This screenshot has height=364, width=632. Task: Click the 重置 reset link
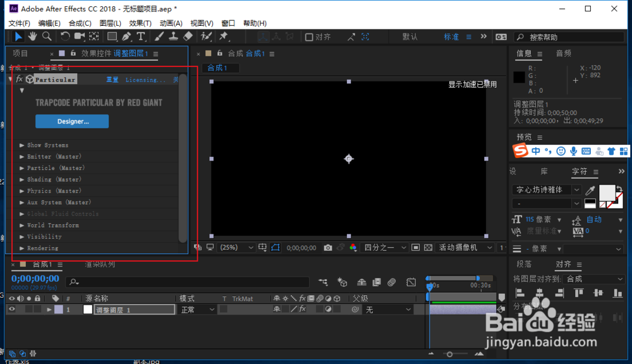[x=112, y=80]
